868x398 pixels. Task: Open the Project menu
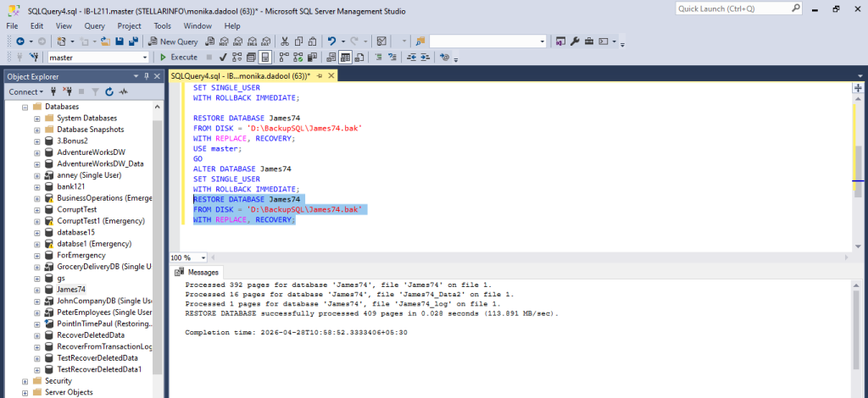(x=129, y=26)
